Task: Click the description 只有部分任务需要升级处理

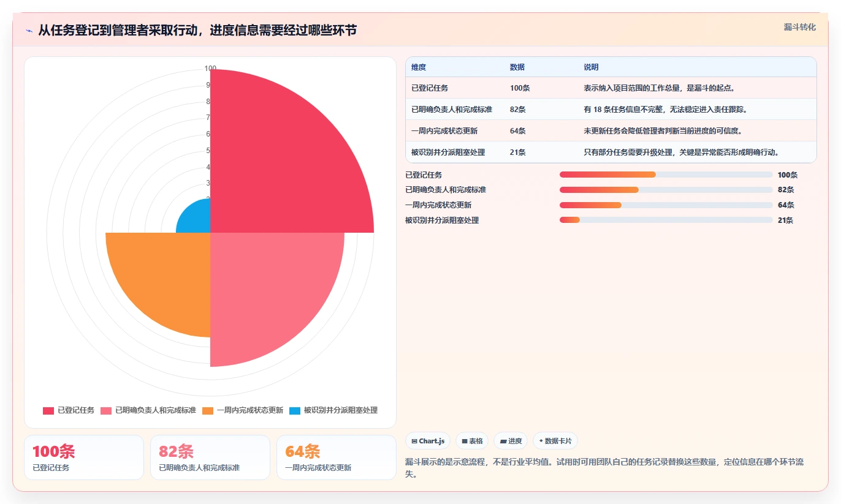Action: 681,152
